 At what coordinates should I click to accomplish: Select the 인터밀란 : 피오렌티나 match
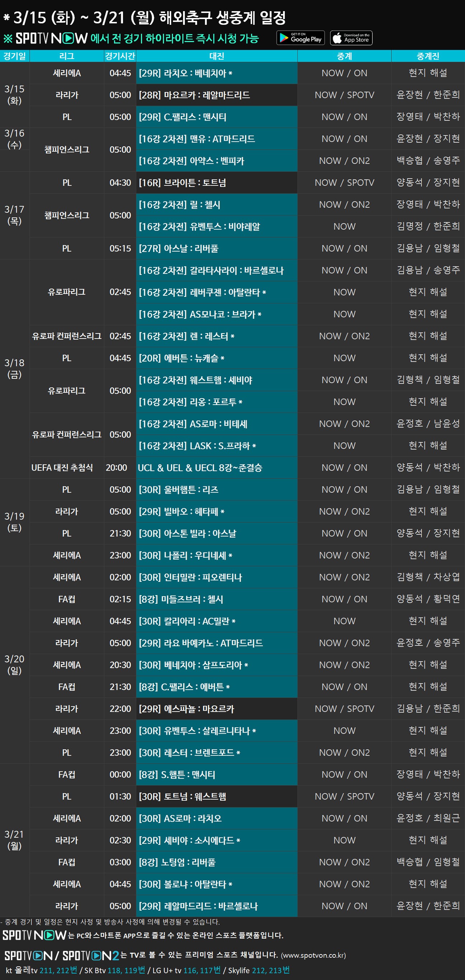(x=217, y=578)
